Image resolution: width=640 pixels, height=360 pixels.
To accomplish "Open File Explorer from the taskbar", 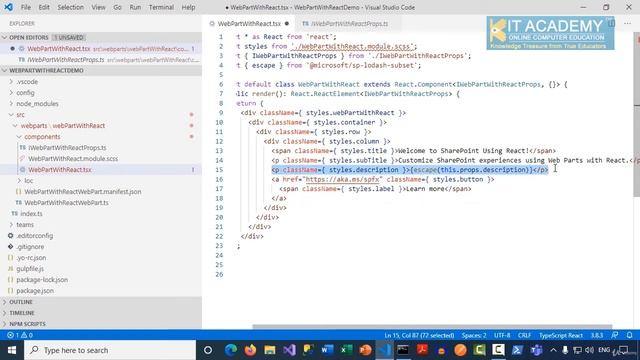I will pyautogui.click(x=269, y=350).
